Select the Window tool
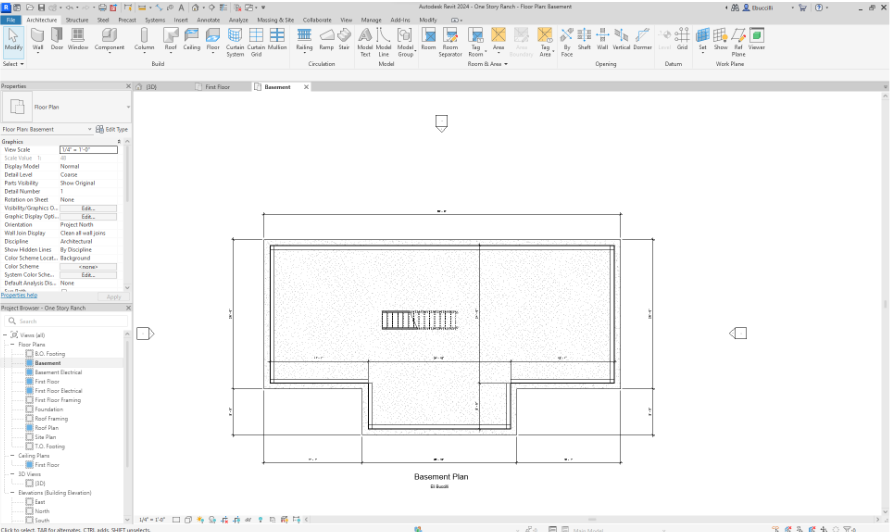This screenshot has width=891, height=532. pos(78,39)
